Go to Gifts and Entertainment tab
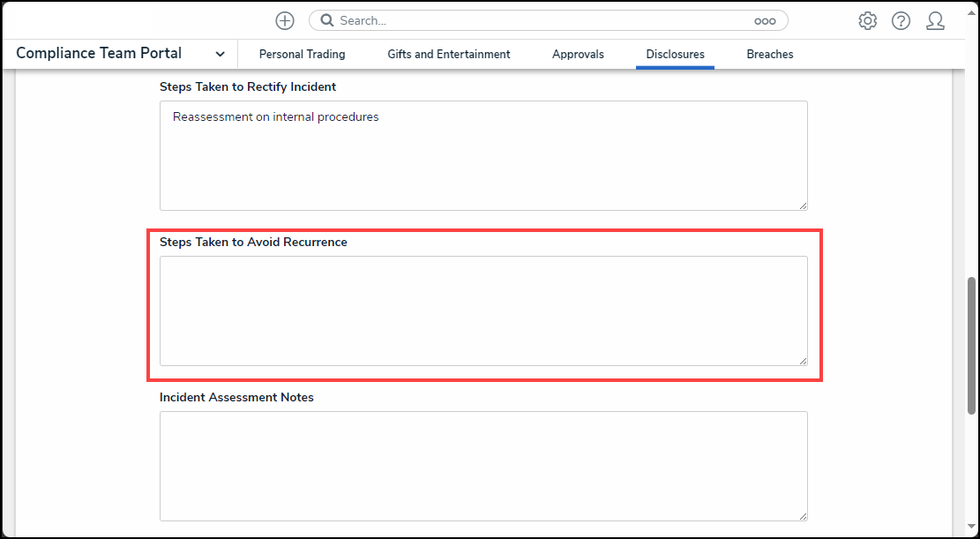This screenshot has height=539, width=980. (448, 54)
